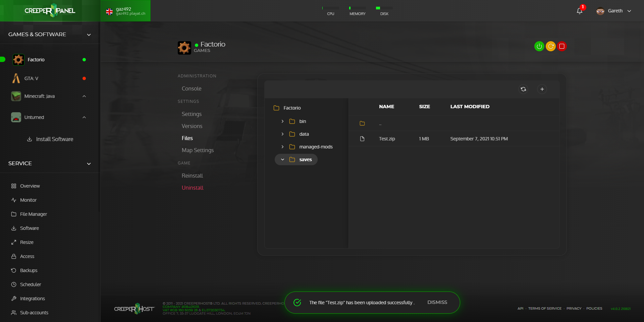Open the API footer link
The image size is (644, 322).
pyautogui.click(x=520, y=308)
